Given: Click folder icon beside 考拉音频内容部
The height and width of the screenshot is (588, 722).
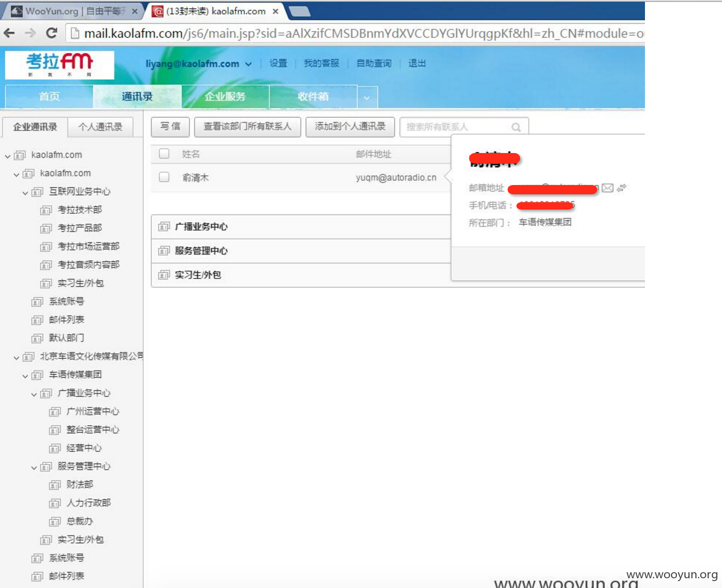Looking at the screenshot, I should click(46, 265).
